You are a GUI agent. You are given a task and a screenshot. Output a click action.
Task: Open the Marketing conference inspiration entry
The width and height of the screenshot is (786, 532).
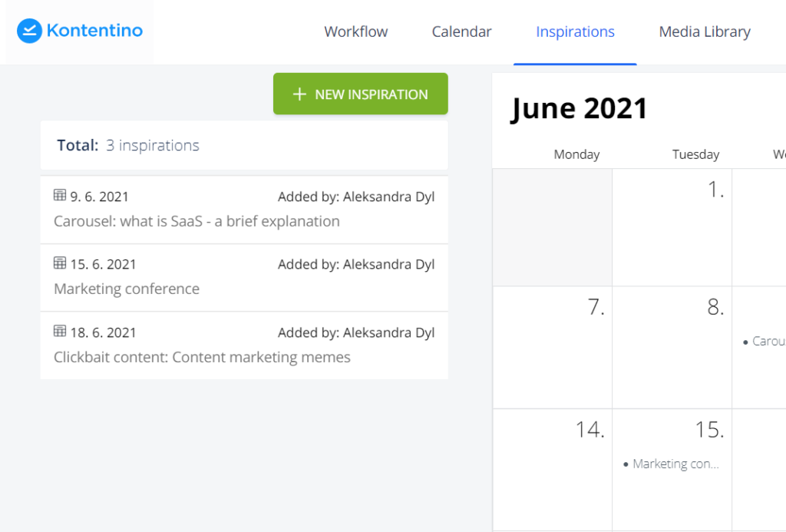127,289
